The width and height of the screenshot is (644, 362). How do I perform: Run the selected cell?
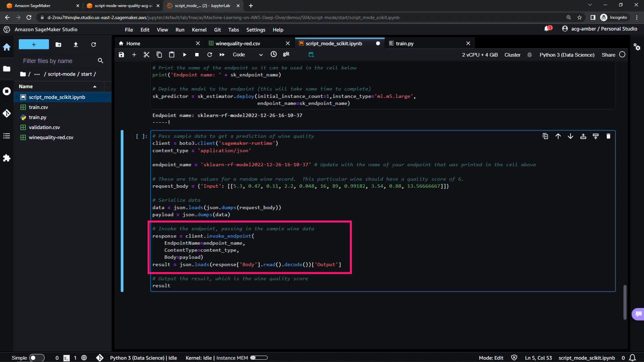[184, 55]
